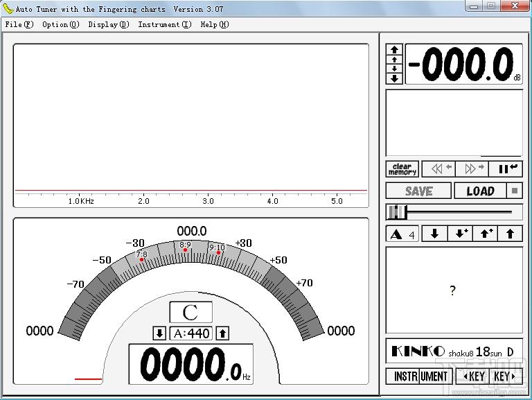This screenshot has height=400, width=532.
Task: Click the slider handle below SAVE button
Action: (397, 212)
